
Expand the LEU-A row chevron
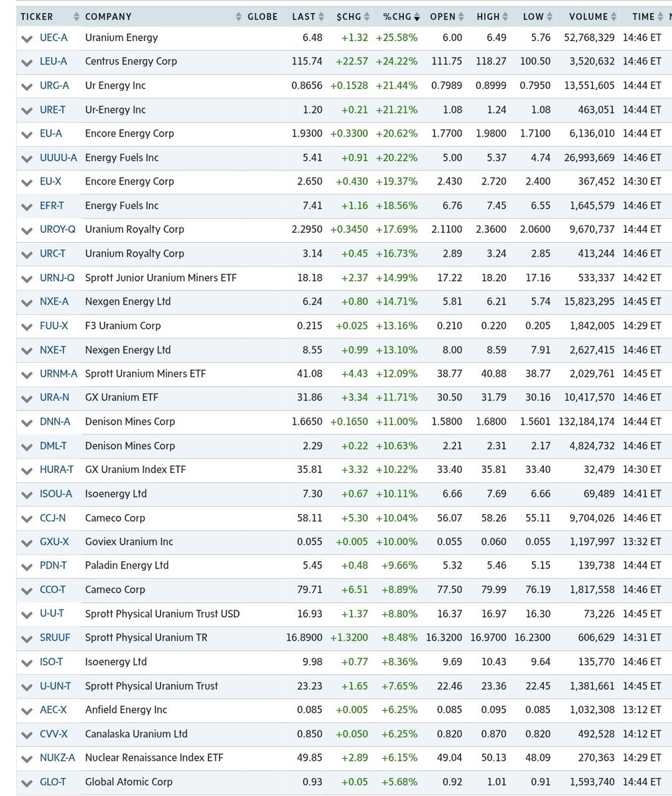(x=27, y=62)
